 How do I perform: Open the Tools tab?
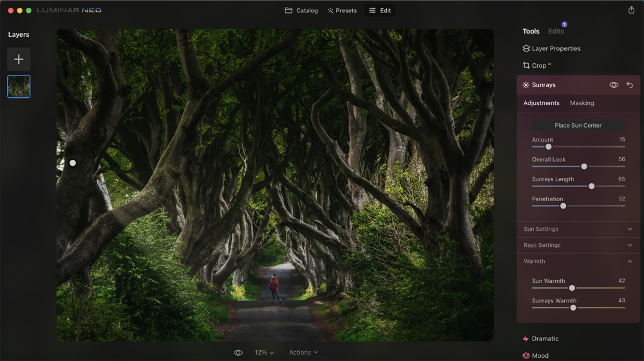[x=531, y=31]
